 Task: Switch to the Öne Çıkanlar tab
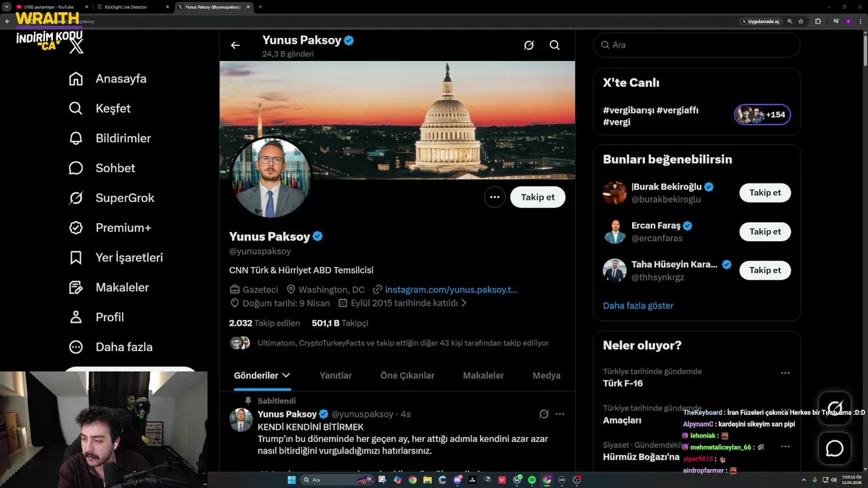click(x=408, y=375)
